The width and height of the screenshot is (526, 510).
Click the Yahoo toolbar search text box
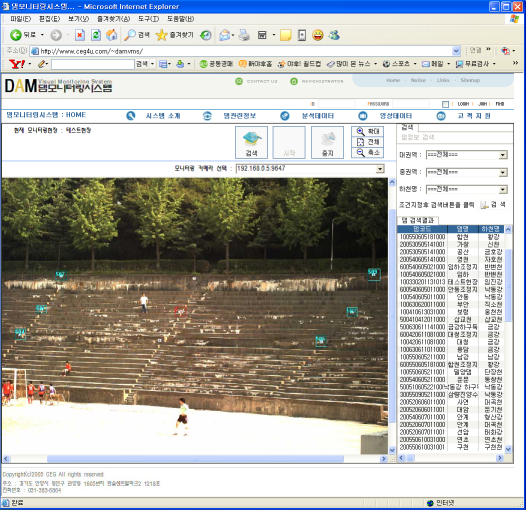[93, 64]
